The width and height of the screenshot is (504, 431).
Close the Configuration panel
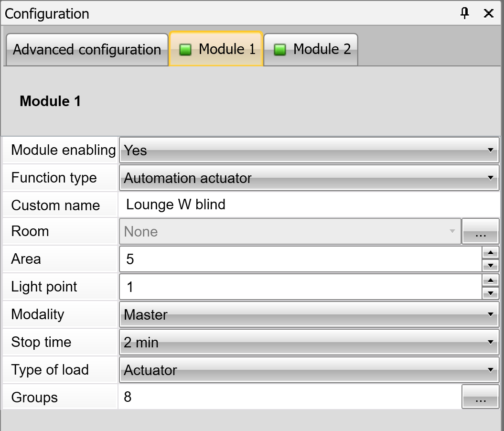[488, 13]
